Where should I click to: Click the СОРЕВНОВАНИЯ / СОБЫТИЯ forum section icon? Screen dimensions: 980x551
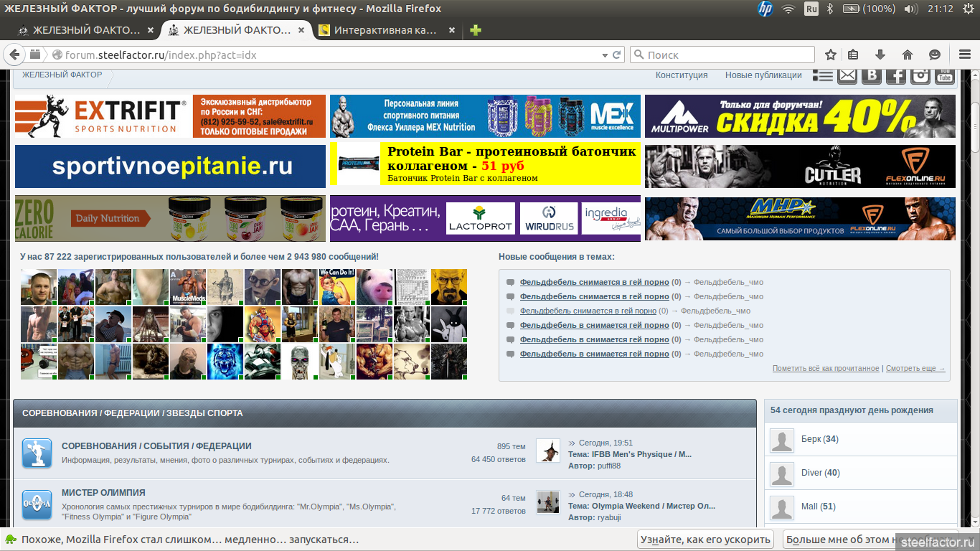click(x=37, y=453)
